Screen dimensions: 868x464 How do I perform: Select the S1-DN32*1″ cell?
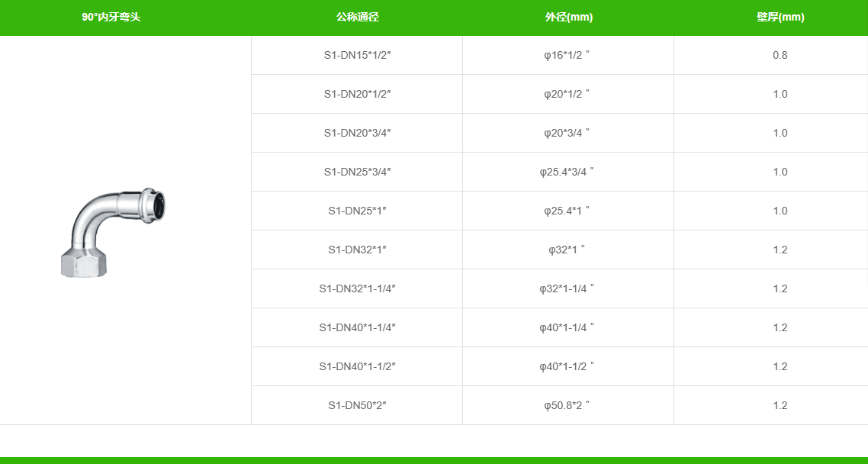click(357, 250)
